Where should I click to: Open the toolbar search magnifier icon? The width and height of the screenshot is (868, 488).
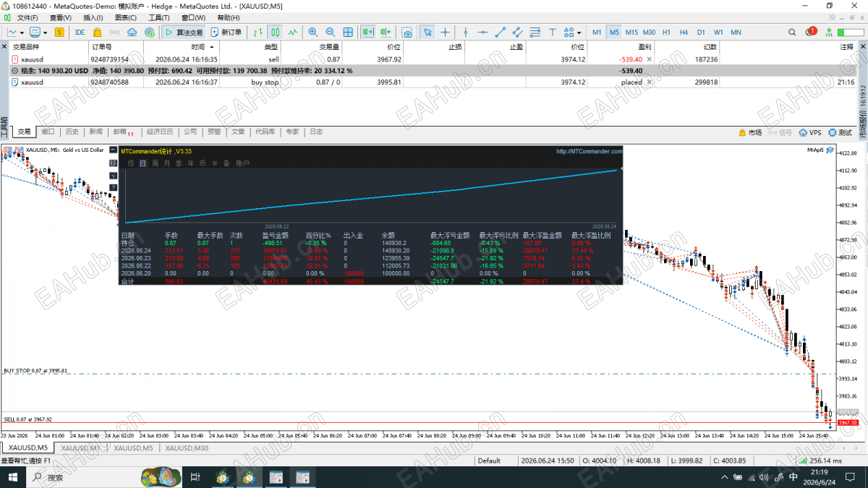click(793, 32)
